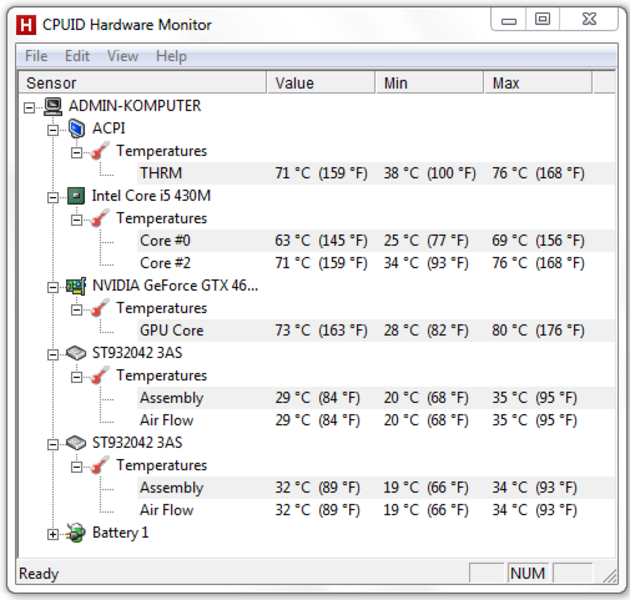Click thermometer icon under NVIDIA GeForce GTX
The width and height of the screenshot is (630, 600).
tap(100, 308)
